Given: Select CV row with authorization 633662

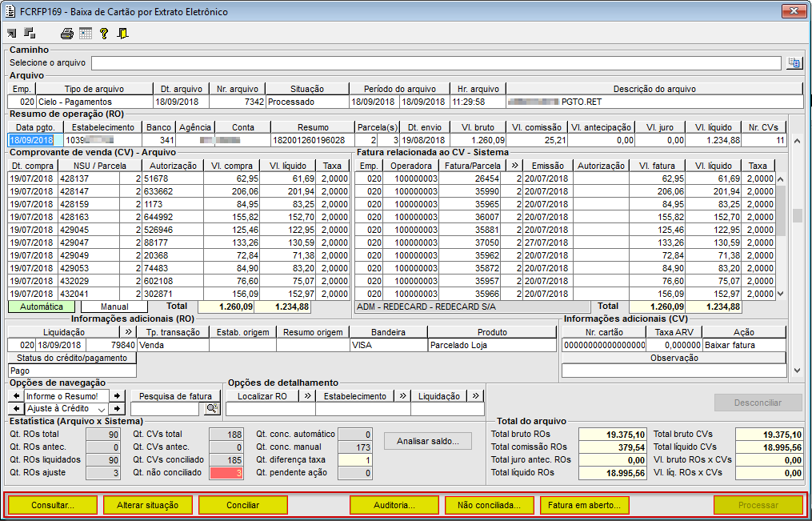Looking at the screenshot, I should [x=178, y=191].
